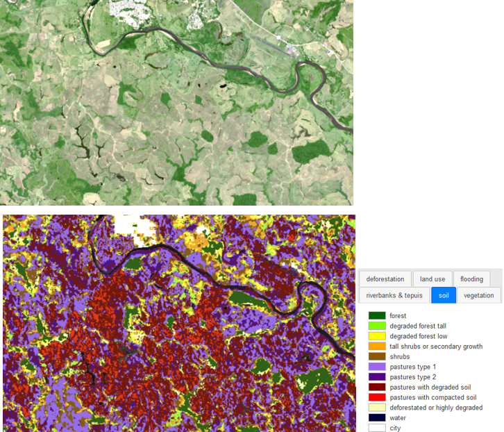Click the 'degraded forest tall' label

click(418, 326)
